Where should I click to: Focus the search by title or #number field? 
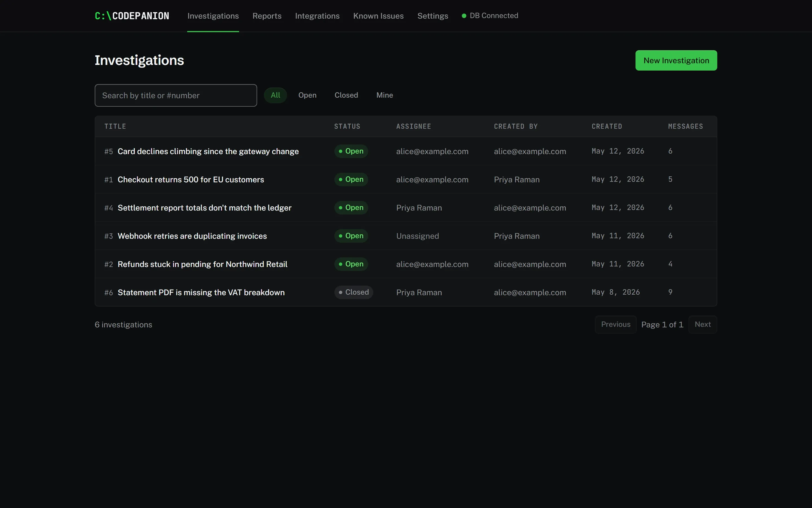176,95
